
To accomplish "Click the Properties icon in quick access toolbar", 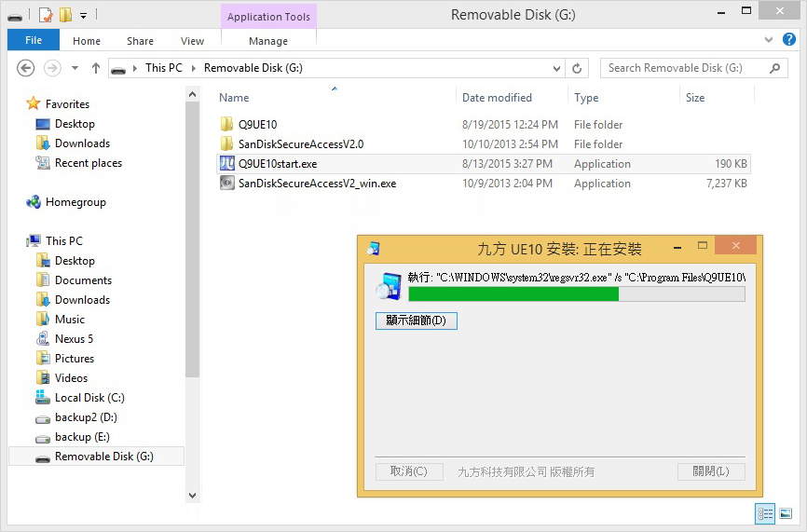I will (x=46, y=15).
